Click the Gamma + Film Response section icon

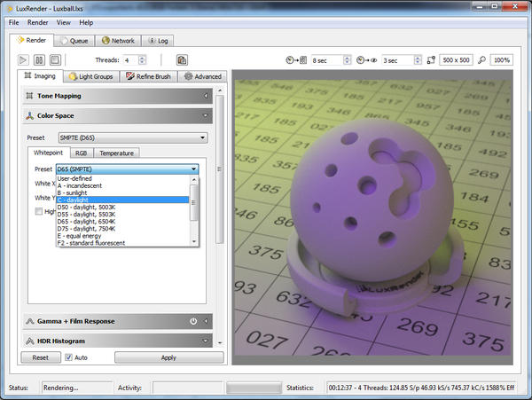29,321
